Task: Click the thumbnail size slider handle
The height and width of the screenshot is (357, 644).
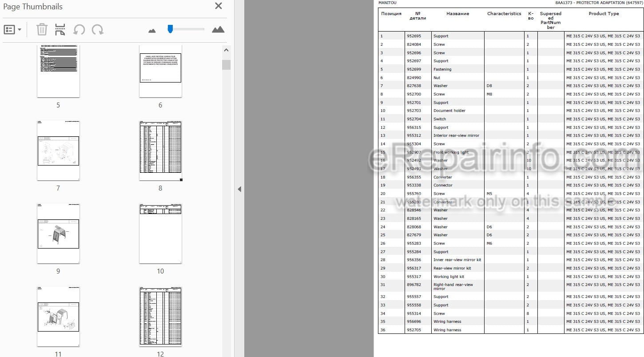Action: (170, 29)
